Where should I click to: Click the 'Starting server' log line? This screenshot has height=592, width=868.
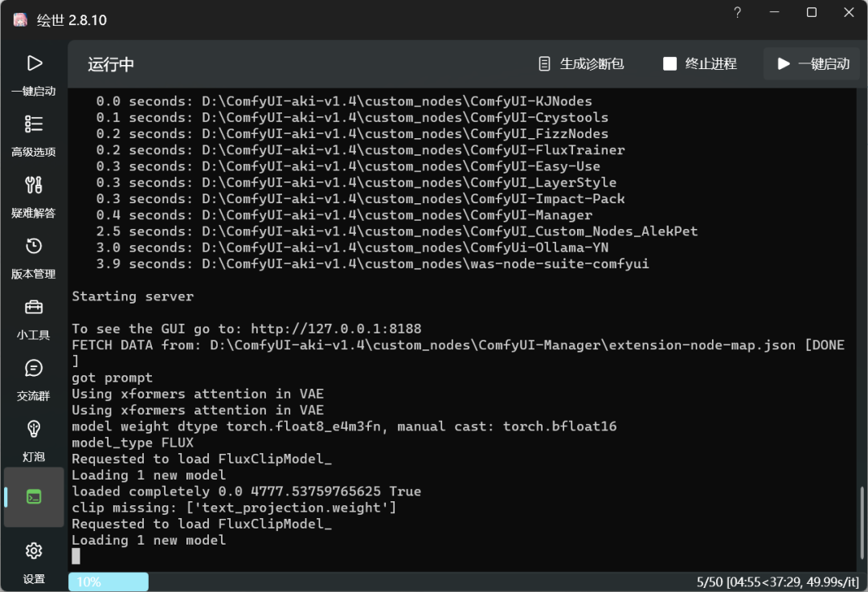click(133, 296)
